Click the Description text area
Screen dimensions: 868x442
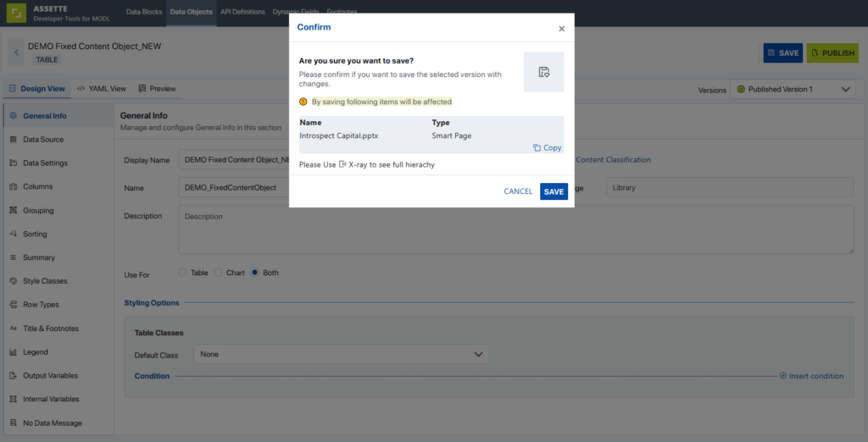(516, 229)
